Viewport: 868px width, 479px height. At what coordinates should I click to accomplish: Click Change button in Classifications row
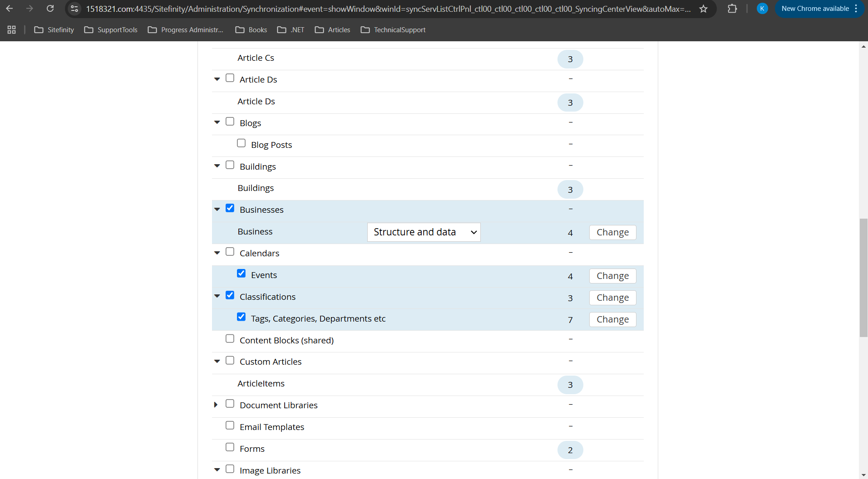pyautogui.click(x=612, y=298)
